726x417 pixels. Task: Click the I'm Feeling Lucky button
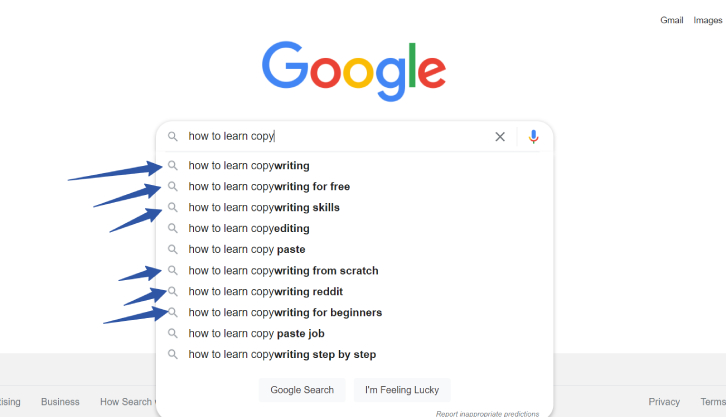pyautogui.click(x=402, y=390)
